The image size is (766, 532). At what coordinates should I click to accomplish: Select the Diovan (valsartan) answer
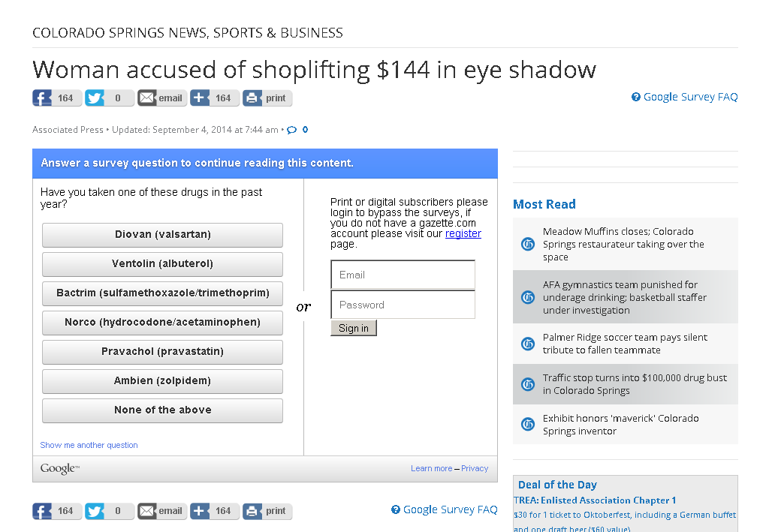[162, 235]
